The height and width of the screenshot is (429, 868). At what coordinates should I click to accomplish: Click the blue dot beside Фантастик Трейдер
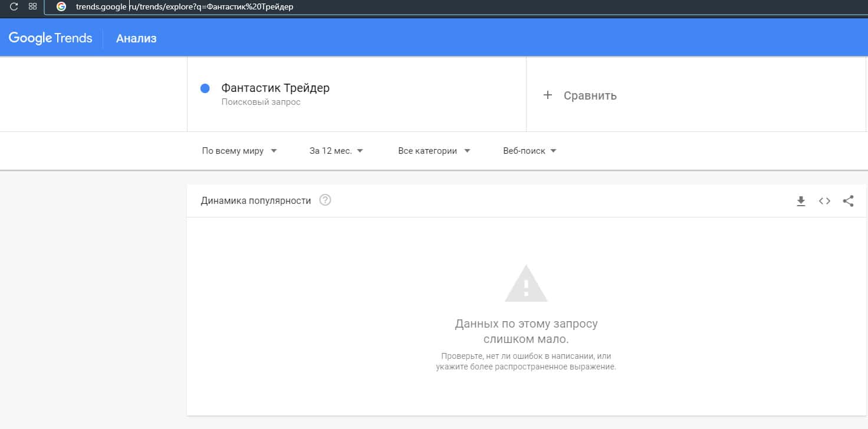tap(205, 88)
